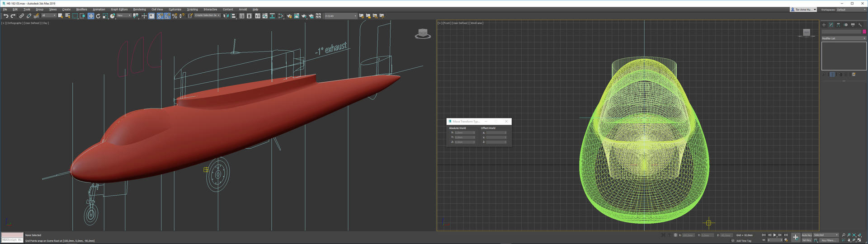Toggle Angle Snap on the toolbar
Image resolution: width=868 pixels, height=244 pixels.
167,16
